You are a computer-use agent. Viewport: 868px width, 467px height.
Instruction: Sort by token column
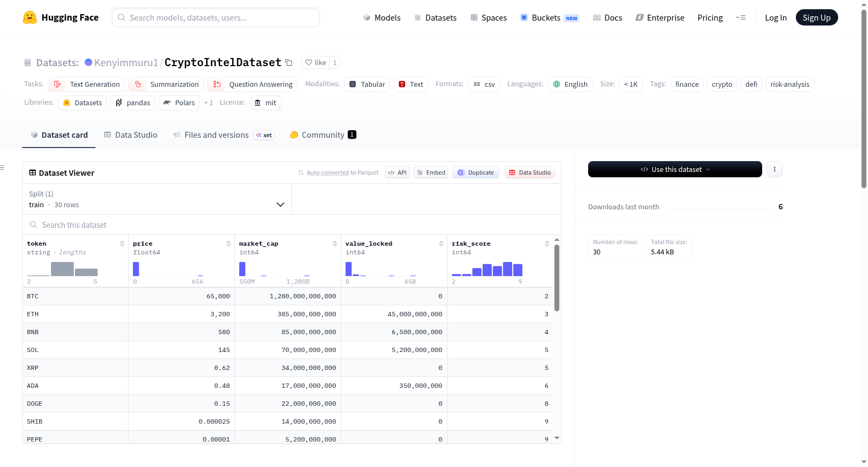(x=122, y=244)
